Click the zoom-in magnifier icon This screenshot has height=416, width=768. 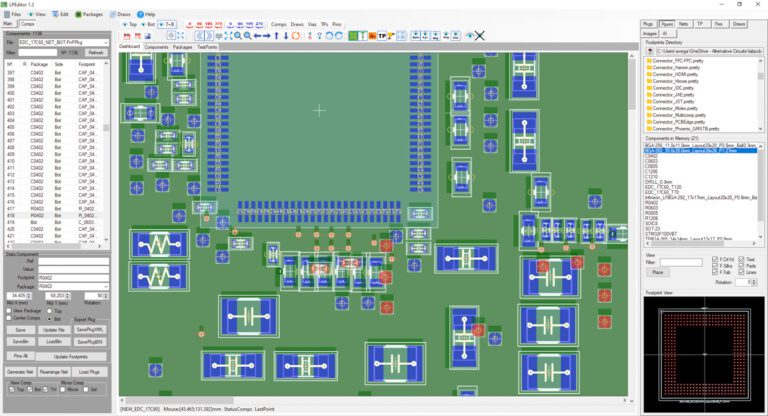(x=238, y=36)
